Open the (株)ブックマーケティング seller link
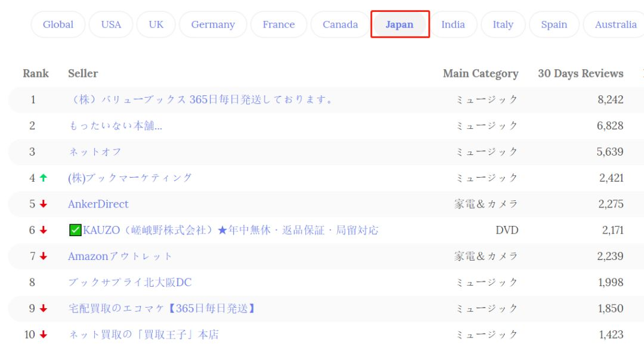The image size is (644, 344). (130, 178)
